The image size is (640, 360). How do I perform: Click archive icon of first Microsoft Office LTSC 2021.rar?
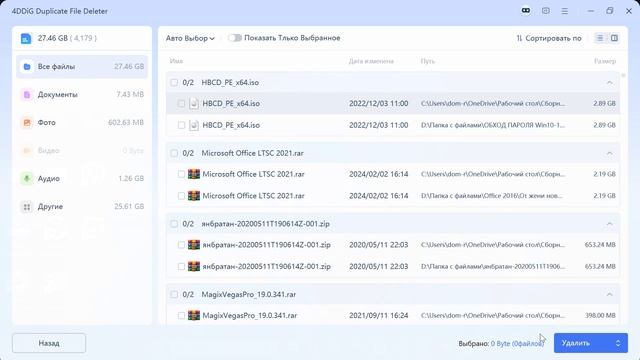coord(194,174)
